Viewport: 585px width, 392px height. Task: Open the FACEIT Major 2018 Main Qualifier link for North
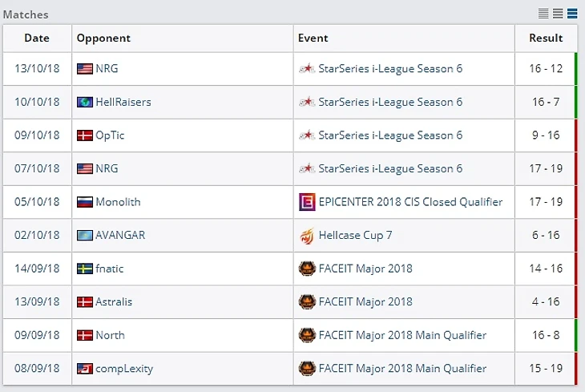(402, 335)
